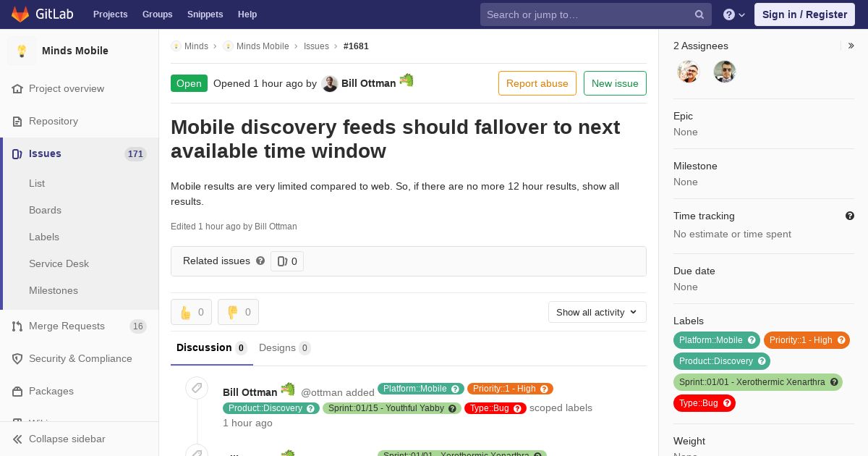Click the Security & Compliance shield icon

[17, 358]
